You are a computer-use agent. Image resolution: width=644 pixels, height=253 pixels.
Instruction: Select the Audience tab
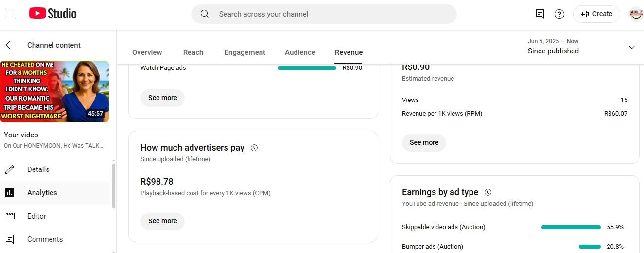[300, 52]
